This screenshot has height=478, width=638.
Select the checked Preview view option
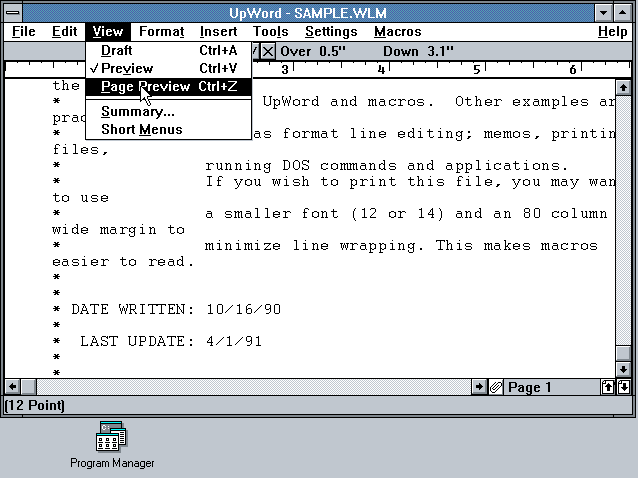pyautogui.click(x=168, y=68)
